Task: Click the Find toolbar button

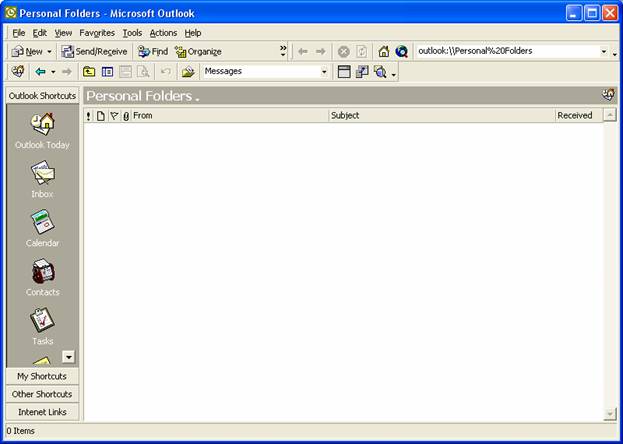Action: point(153,52)
